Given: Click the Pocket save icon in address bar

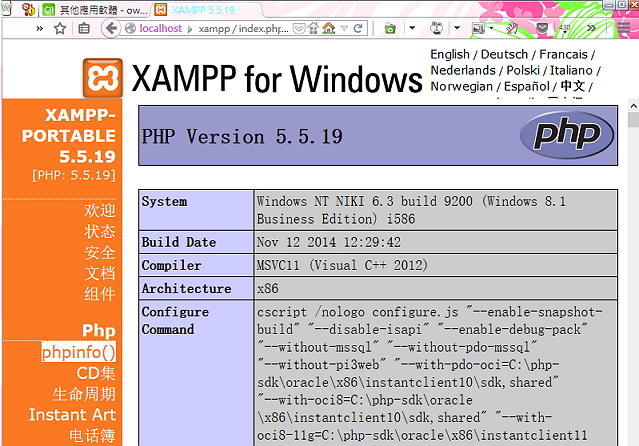Looking at the screenshot, I should [x=299, y=28].
